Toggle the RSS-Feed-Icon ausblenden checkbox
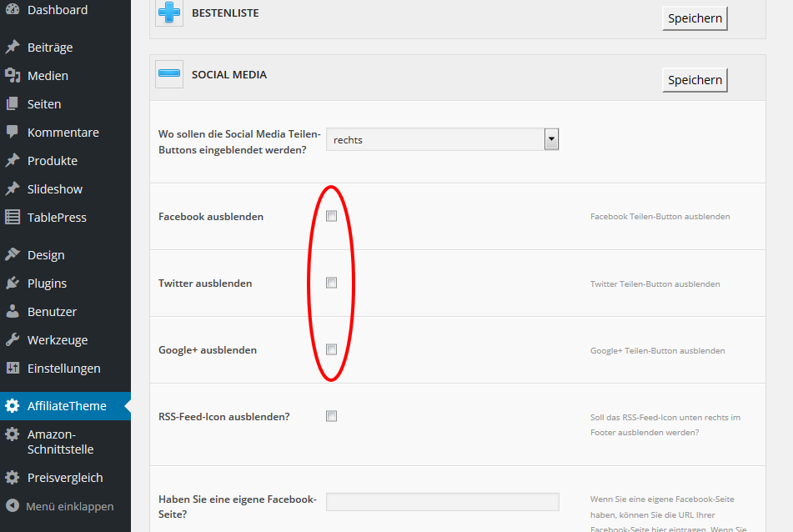Screen dimensions: 793x532 tap(331, 416)
